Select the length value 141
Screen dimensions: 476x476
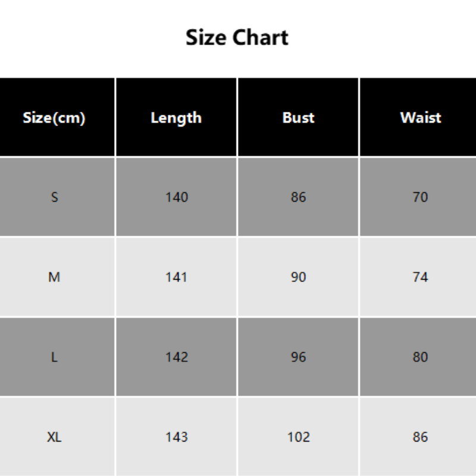coord(176,277)
